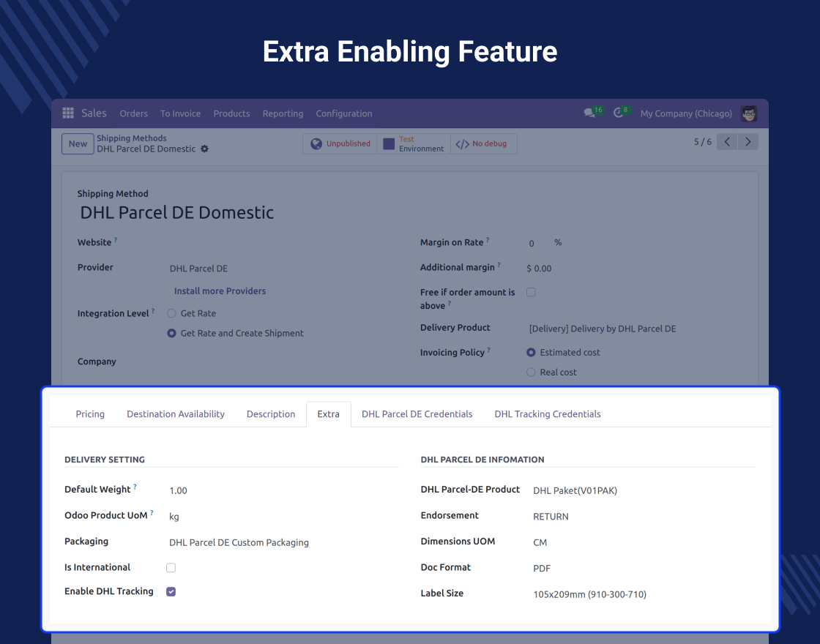This screenshot has width=820, height=644.
Task: Open the Label Size dropdown field
Action: [x=589, y=595]
